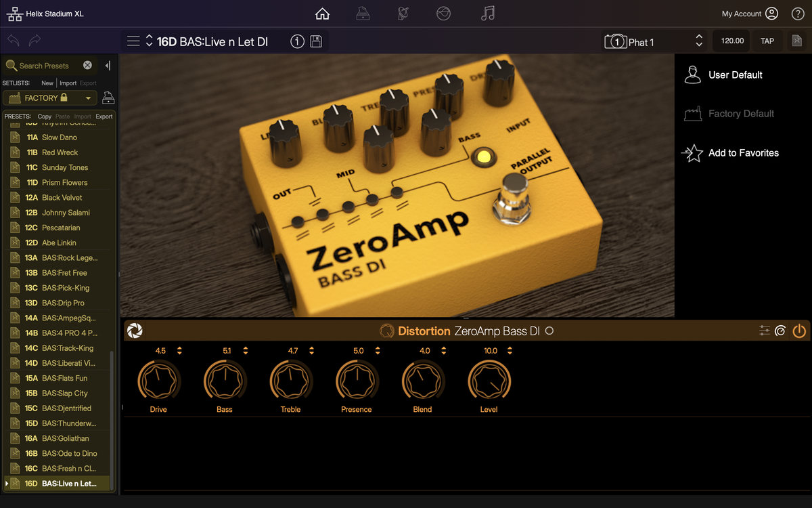Toggle the circle next to ZeroAmp Bass DI

click(x=549, y=331)
